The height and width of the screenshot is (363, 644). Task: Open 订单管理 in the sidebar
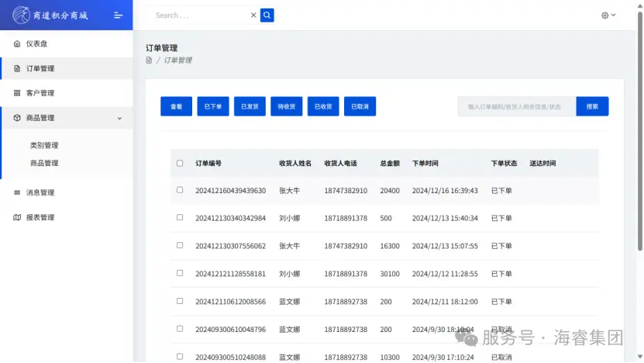[x=40, y=68]
